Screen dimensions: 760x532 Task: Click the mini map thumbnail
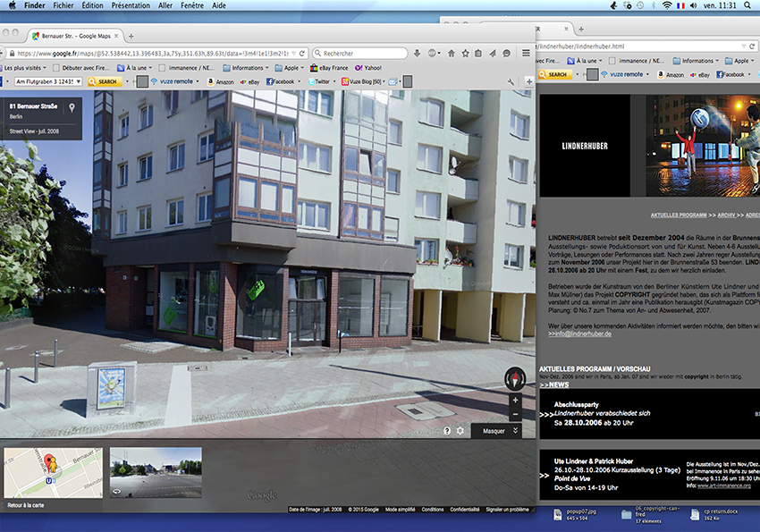[x=54, y=472]
